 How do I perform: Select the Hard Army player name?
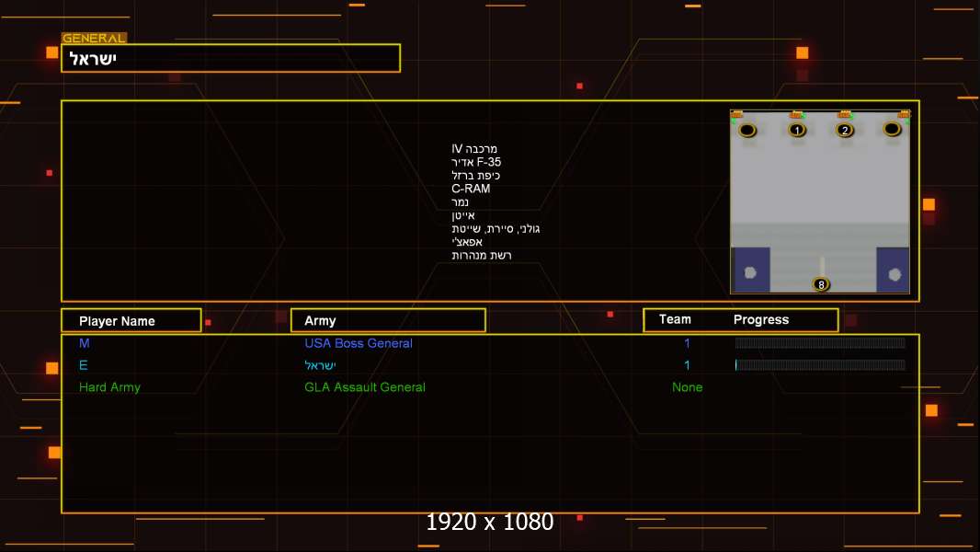click(x=109, y=387)
